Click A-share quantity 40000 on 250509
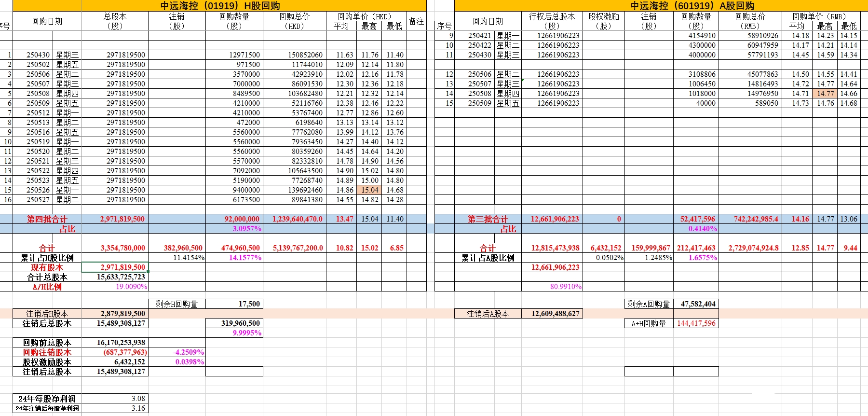Image resolution: width=868 pixels, height=416 pixels. coord(696,103)
